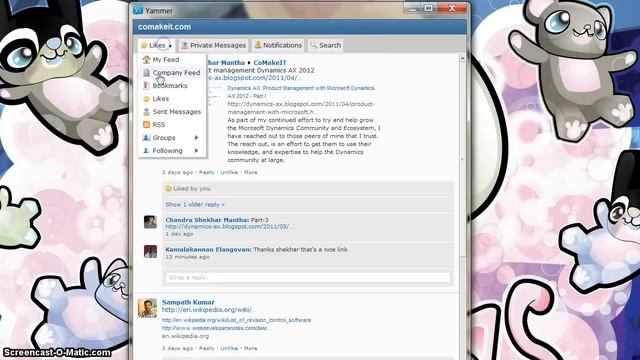Click the Liked by you smiley icon
This screenshot has height=360, width=640.
tap(168, 189)
